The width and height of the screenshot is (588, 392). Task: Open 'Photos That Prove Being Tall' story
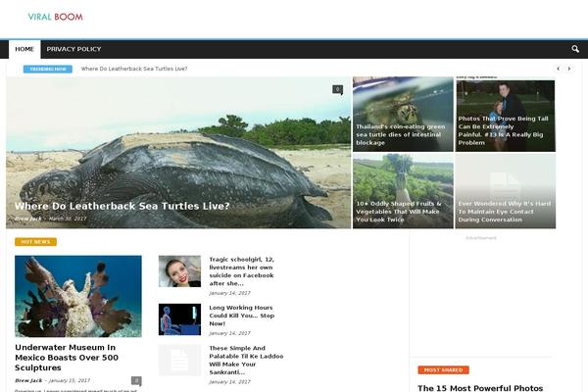click(503, 130)
